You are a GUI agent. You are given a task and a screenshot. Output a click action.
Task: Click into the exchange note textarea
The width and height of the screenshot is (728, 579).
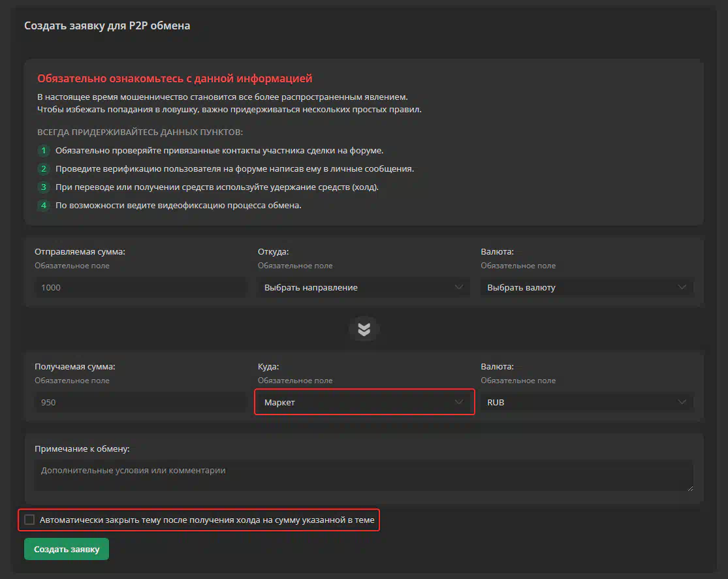(364, 475)
